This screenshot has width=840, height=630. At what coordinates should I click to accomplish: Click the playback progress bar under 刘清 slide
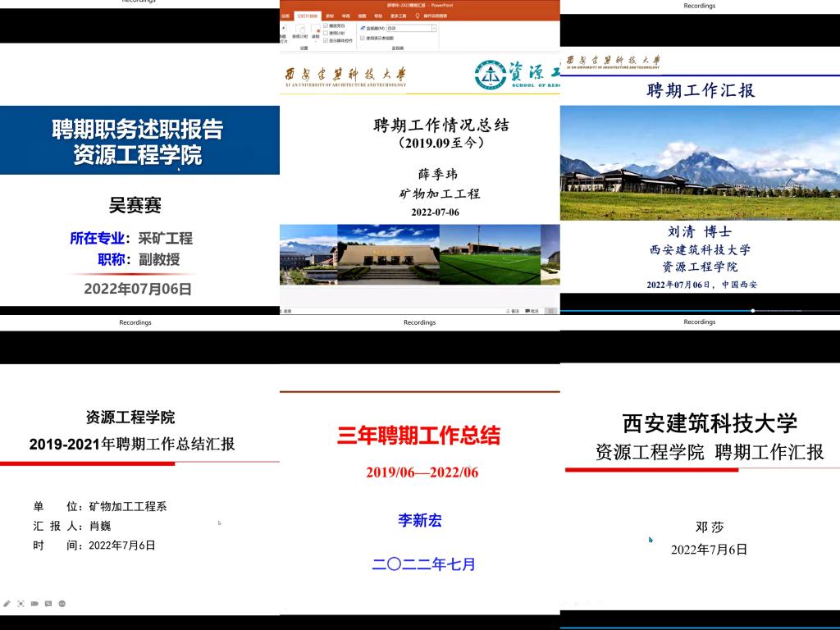(699, 311)
